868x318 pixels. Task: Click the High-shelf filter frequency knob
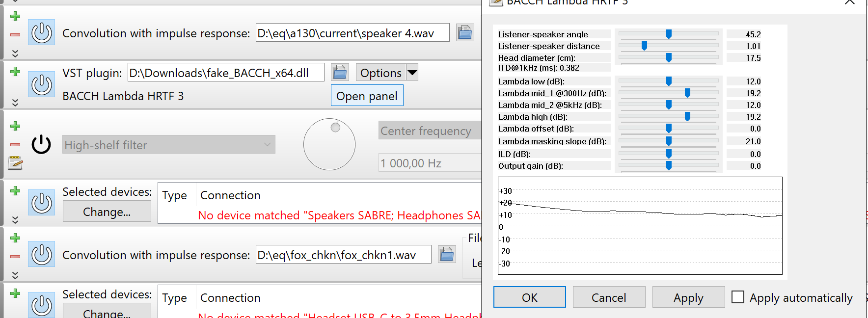click(329, 144)
